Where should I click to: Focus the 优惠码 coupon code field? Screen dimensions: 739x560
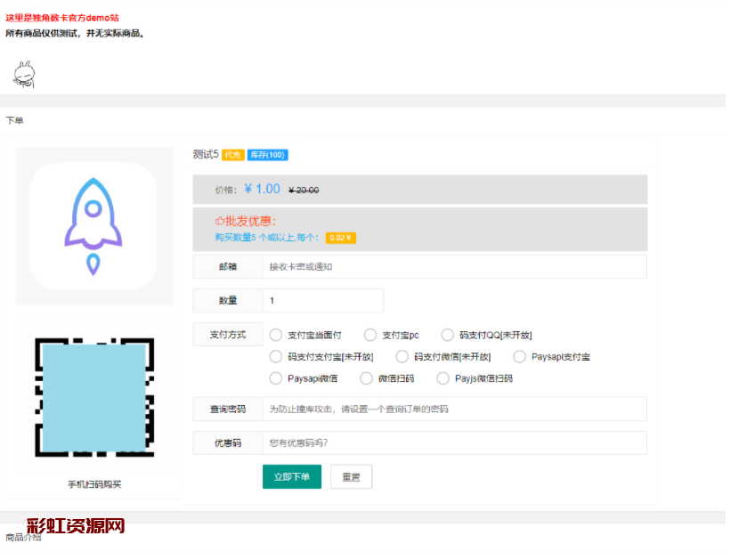(454, 443)
